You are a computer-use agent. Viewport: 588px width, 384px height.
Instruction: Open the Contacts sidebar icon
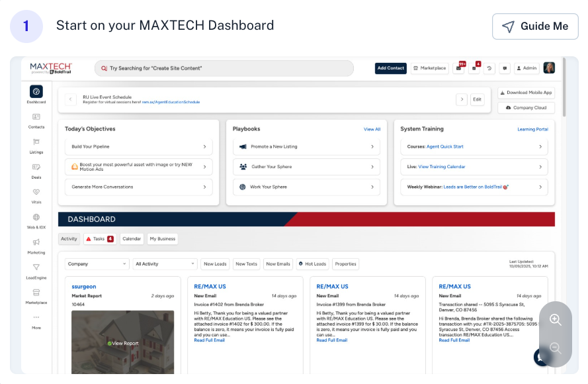[x=36, y=117]
